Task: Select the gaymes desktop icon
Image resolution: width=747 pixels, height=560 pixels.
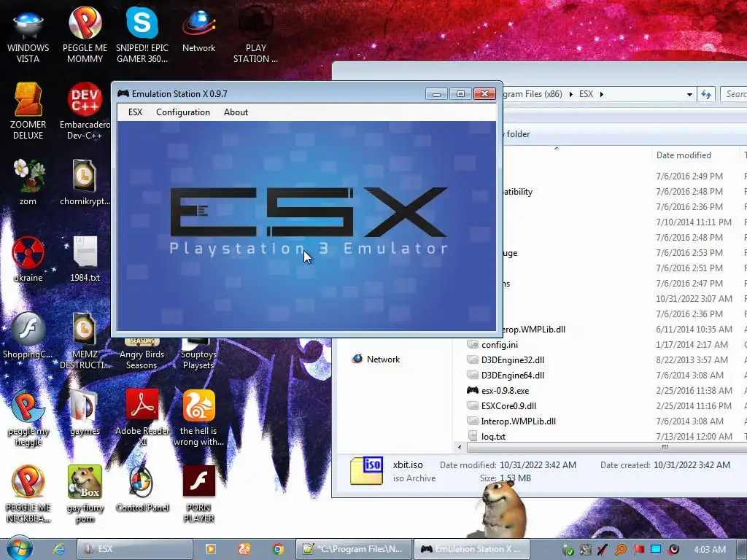Action: click(x=85, y=413)
